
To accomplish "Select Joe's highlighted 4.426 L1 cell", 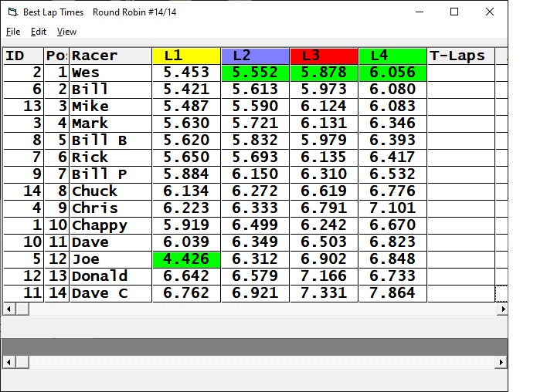I will click(186, 259).
